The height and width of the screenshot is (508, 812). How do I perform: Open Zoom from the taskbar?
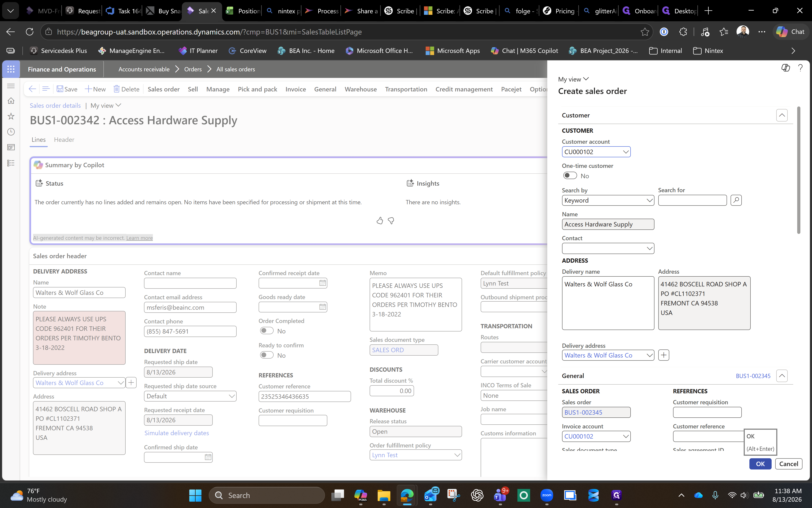547,495
